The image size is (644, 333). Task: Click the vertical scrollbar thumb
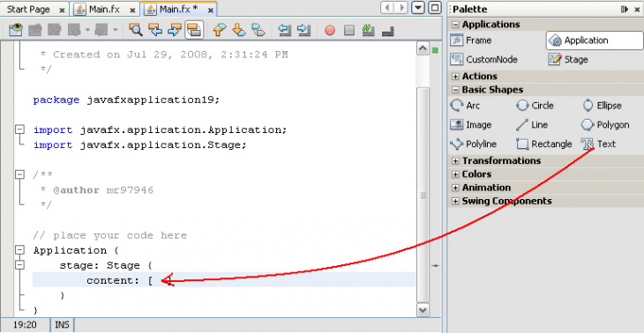coord(423,195)
